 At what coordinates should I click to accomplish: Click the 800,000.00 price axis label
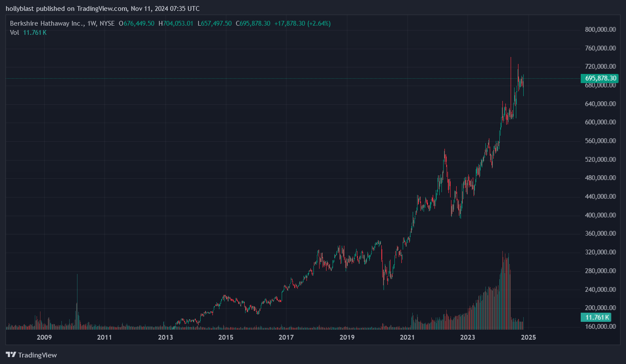coord(600,30)
